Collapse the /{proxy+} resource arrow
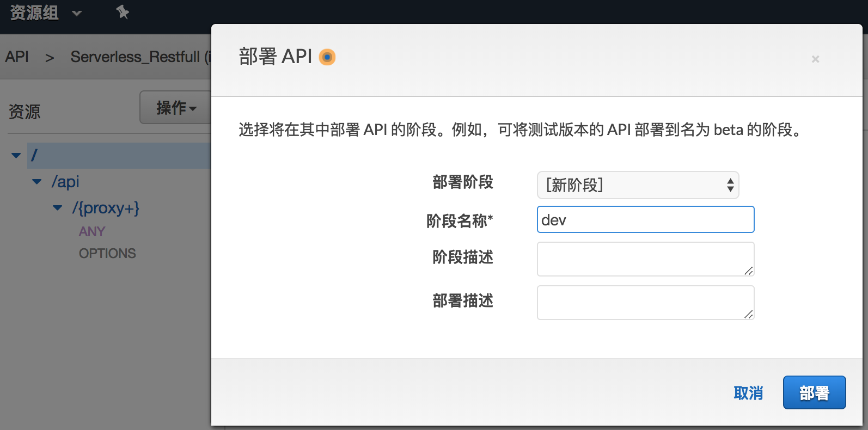Image resolution: width=868 pixels, height=430 pixels. coord(58,208)
